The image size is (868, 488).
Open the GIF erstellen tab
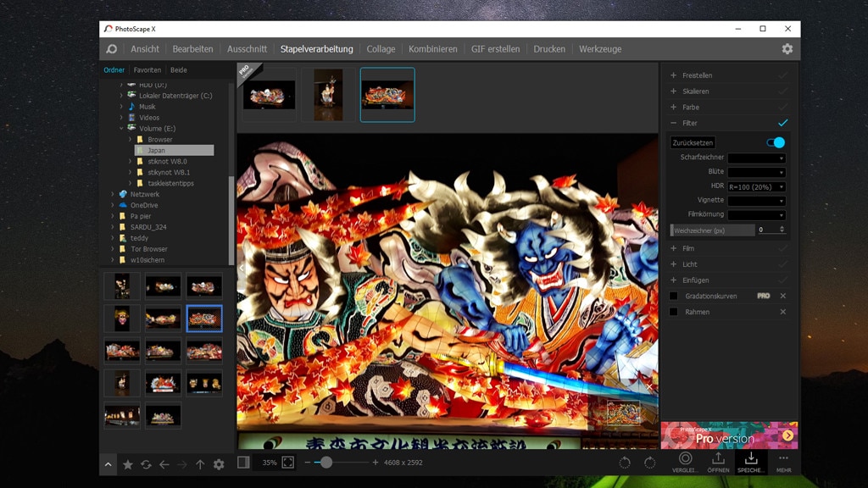pyautogui.click(x=495, y=48)
